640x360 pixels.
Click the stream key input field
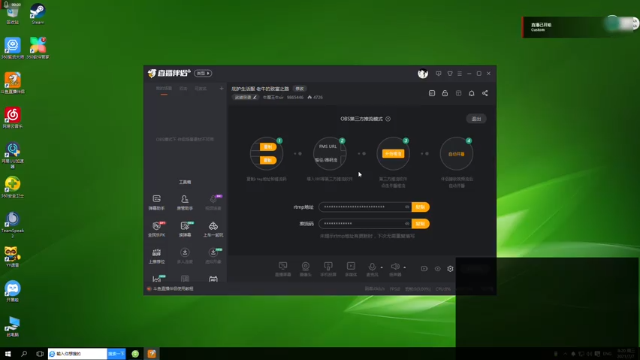(365, 223)
